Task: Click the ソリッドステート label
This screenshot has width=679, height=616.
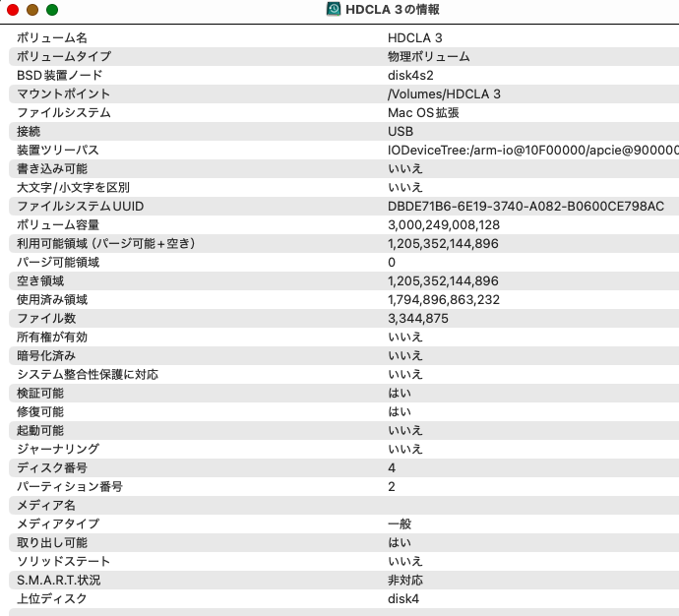Action: coord(64,562)
